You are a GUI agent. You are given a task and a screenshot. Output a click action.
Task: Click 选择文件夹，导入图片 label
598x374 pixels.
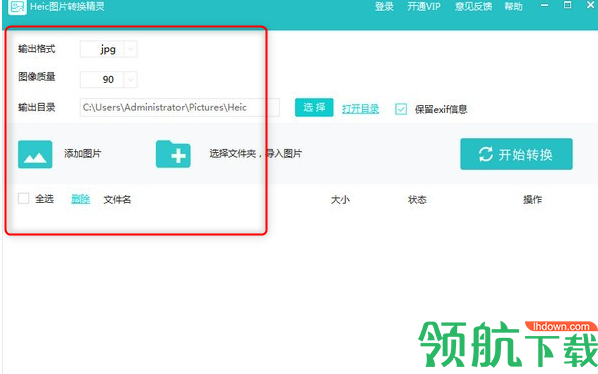click(x=256, y=154)
